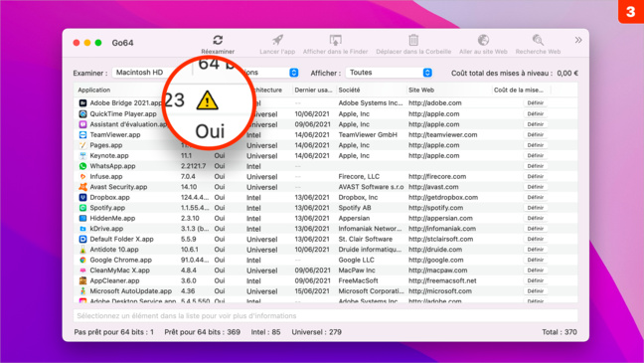Click AppCleaner app icon in list
This screenshot has width=644, height=363.
click(x=82, y=280)
